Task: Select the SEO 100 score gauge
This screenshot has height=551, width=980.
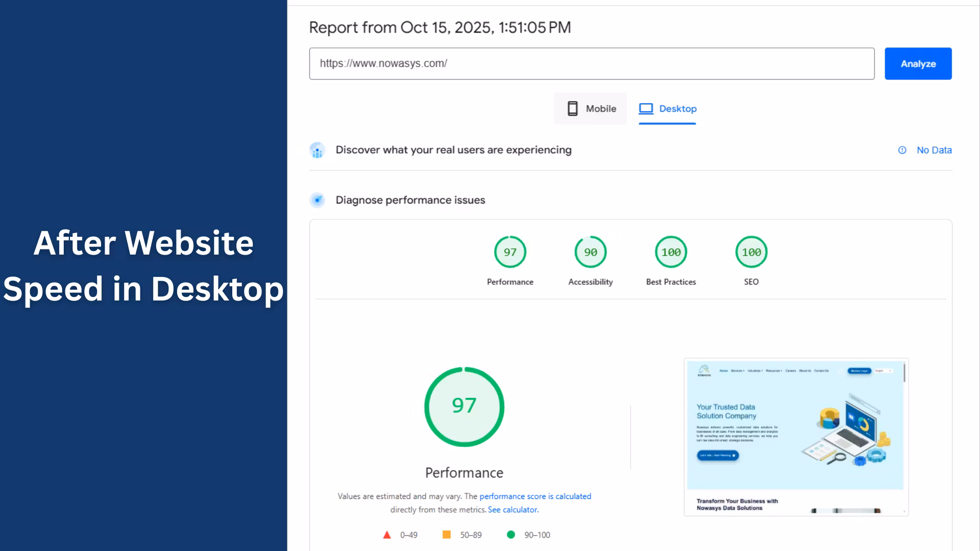Action: point(751,252)
